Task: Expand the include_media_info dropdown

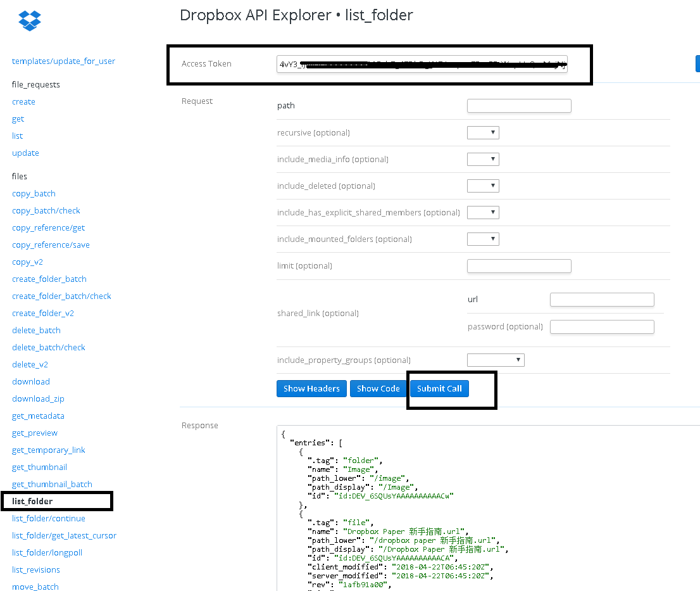Action: 483,160
